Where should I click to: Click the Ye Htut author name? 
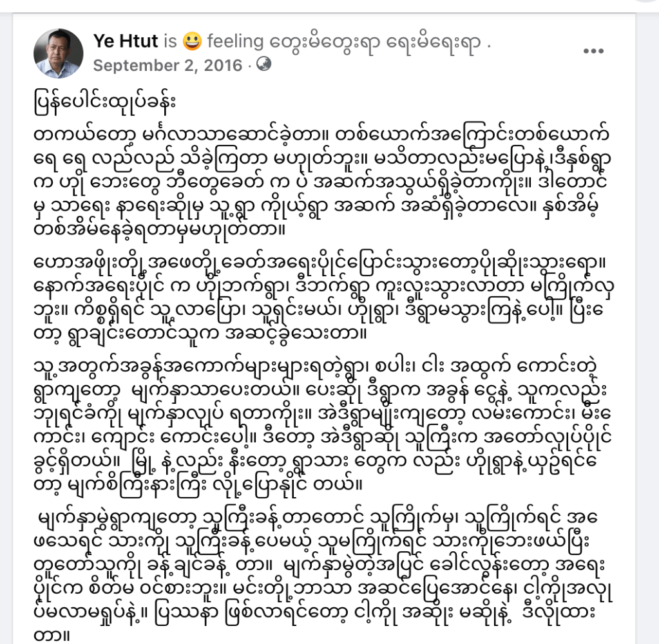pos(126,41)
